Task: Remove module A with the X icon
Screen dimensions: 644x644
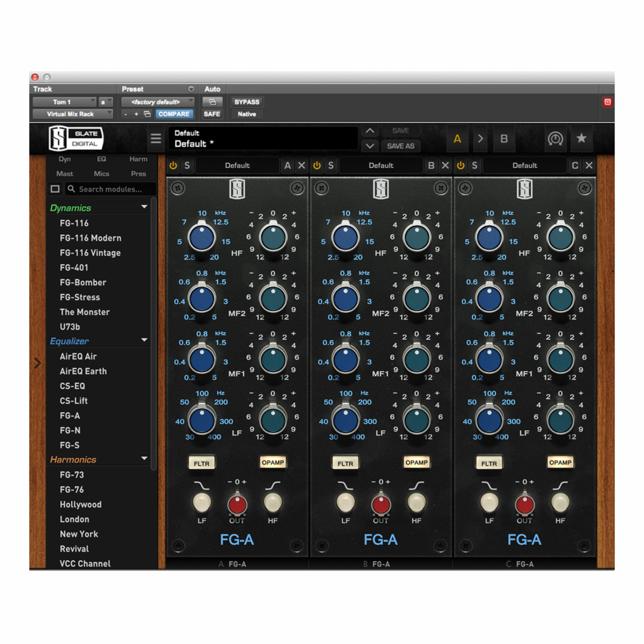Action: (302, 165)
